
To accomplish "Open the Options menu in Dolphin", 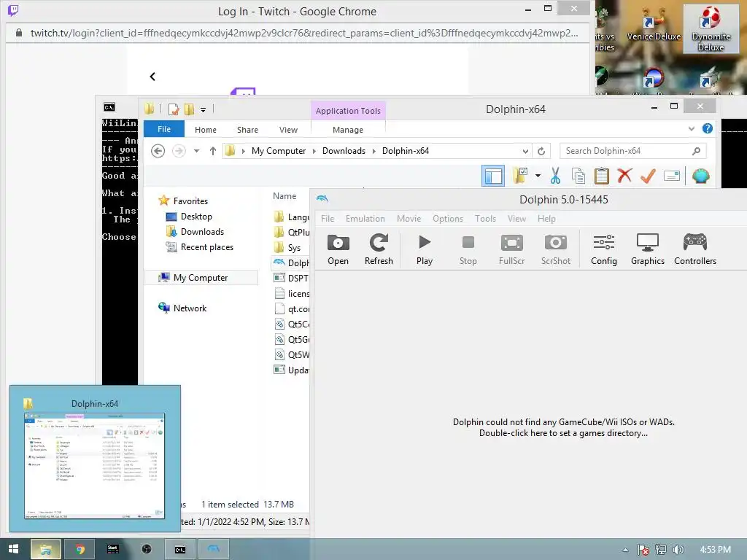I will [448, 219].
